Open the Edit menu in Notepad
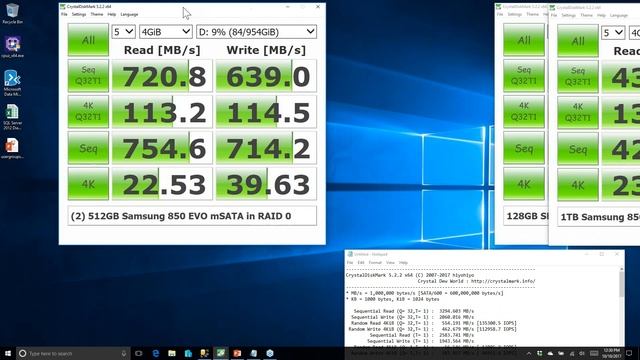The image size is (640, 360). pos(361,262)
